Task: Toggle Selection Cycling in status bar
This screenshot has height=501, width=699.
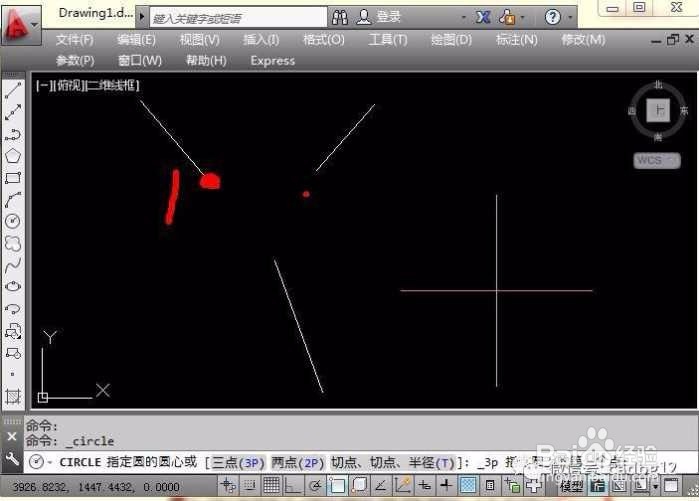Action: 512,486
